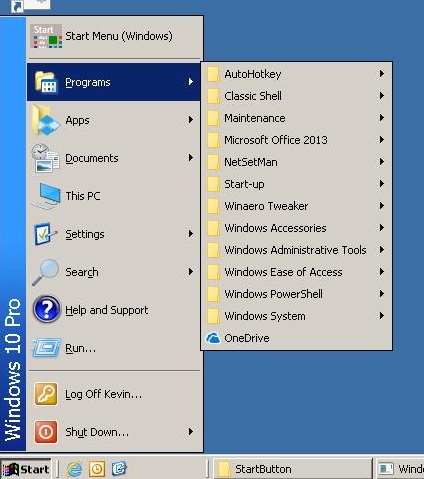Select the OneDrive menu entry
Viewport: 424px width, 479px height.
pos(296,338)
